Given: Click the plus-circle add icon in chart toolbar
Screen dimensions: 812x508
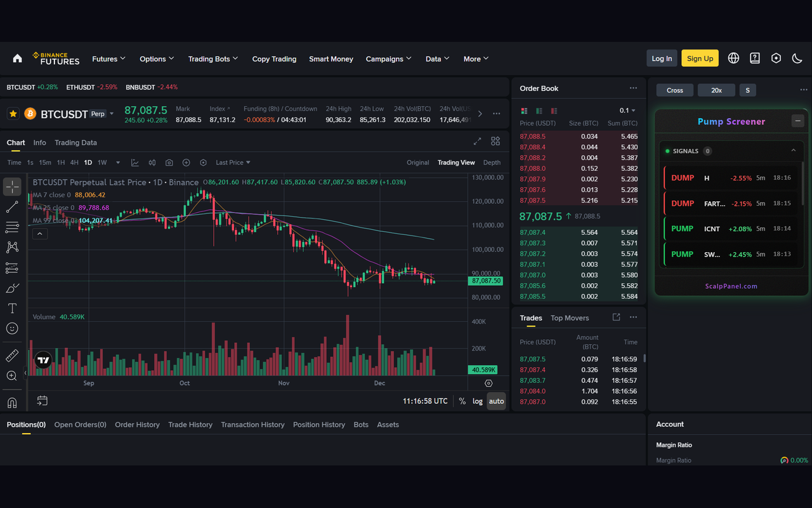Looking at the screenshot, I should (x=187, y=163).
